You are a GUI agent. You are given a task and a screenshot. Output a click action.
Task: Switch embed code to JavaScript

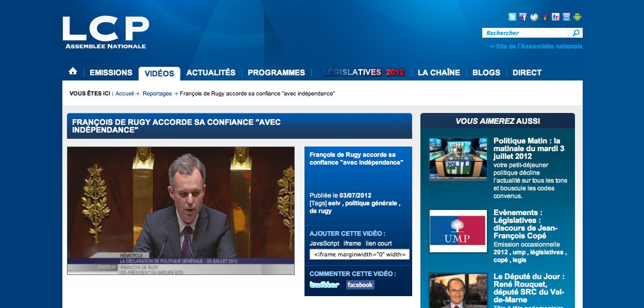325,243
